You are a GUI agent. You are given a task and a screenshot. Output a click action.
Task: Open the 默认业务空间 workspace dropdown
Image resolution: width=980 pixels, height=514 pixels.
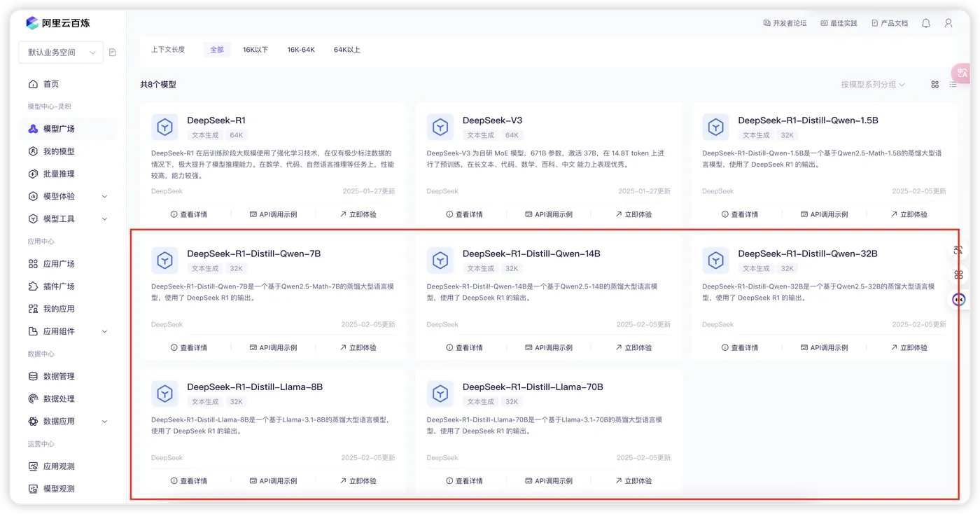[x=61, y=53]
